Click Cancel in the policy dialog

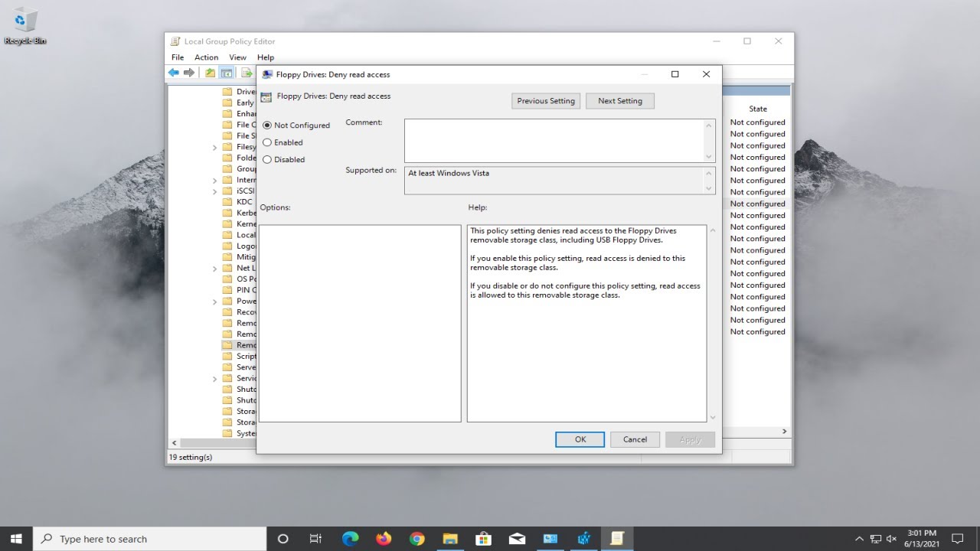(x=635, y=439)
